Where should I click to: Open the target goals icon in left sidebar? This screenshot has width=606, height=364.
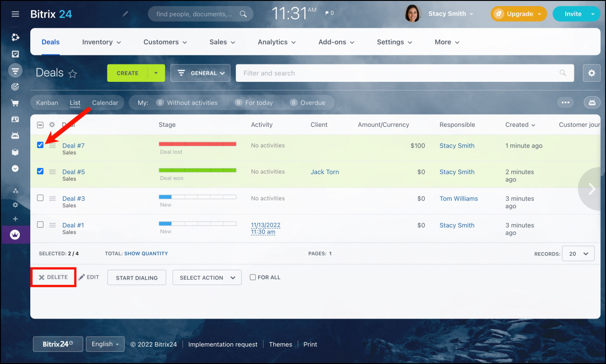(15, 87)
